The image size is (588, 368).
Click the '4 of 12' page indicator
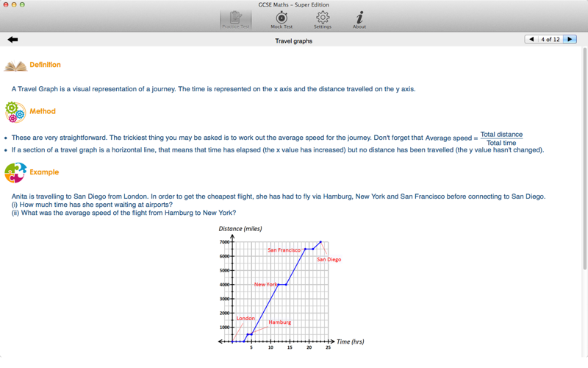click(550, 39)
